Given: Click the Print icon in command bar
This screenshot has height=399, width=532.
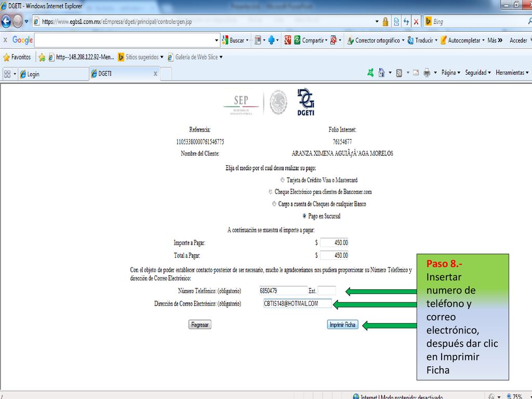Looking at the screenshot, I should pyautogui.click(x=427, y=73).
